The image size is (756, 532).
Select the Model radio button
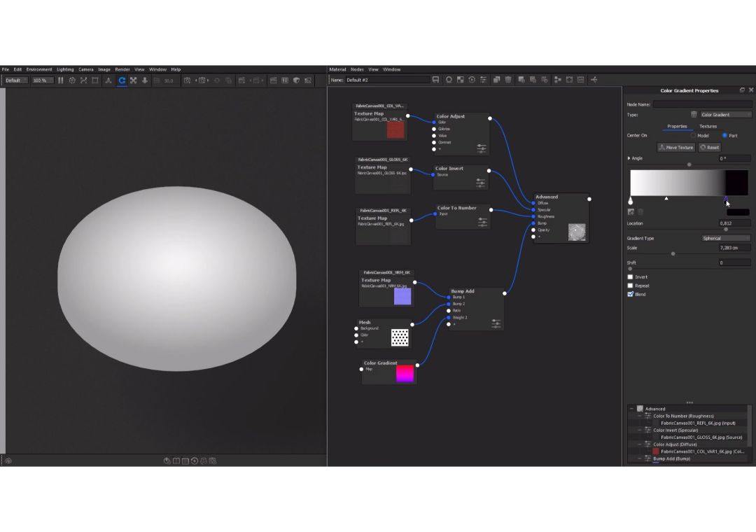pos(693,136)
